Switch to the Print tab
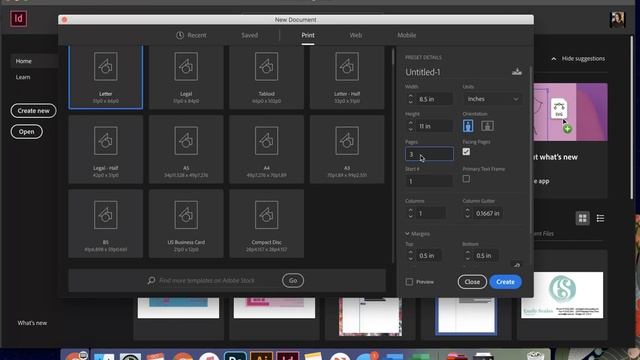 point(308,36)
